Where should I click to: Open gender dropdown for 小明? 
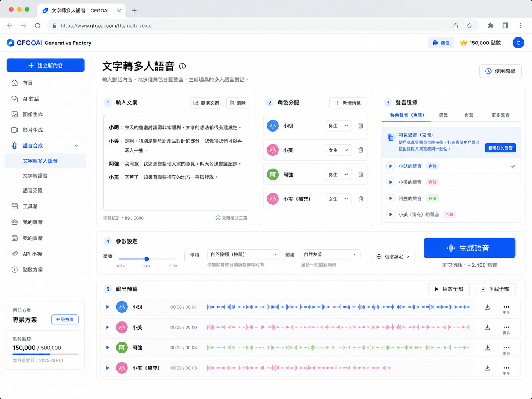(x=338, y=126)
